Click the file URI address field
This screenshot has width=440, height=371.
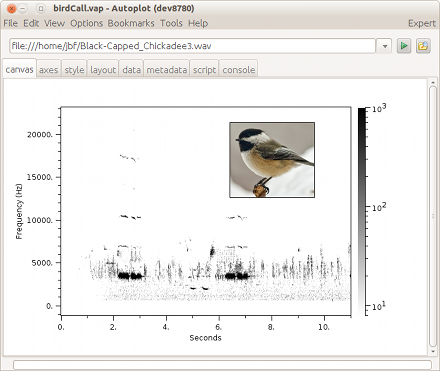pyautogui.click(x=192, y=46)
